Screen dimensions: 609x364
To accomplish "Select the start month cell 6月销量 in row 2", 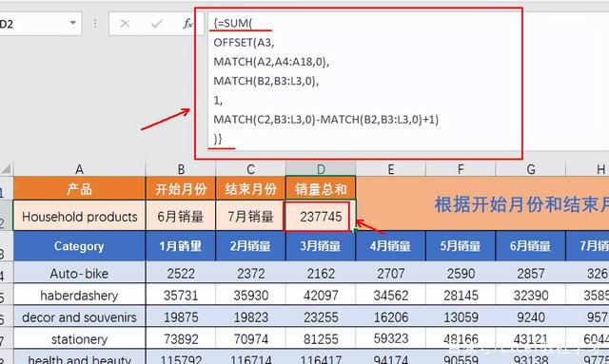I will 181,216.
